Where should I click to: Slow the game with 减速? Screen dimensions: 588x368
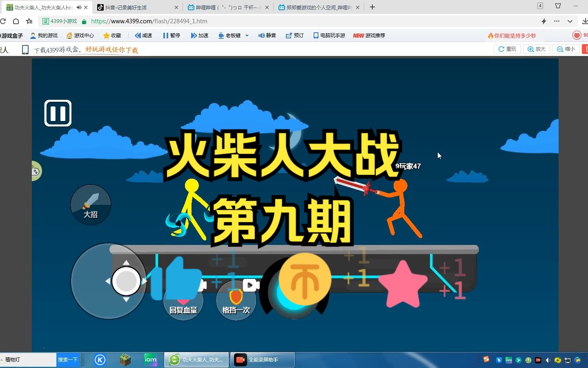(x=143, y=36)
